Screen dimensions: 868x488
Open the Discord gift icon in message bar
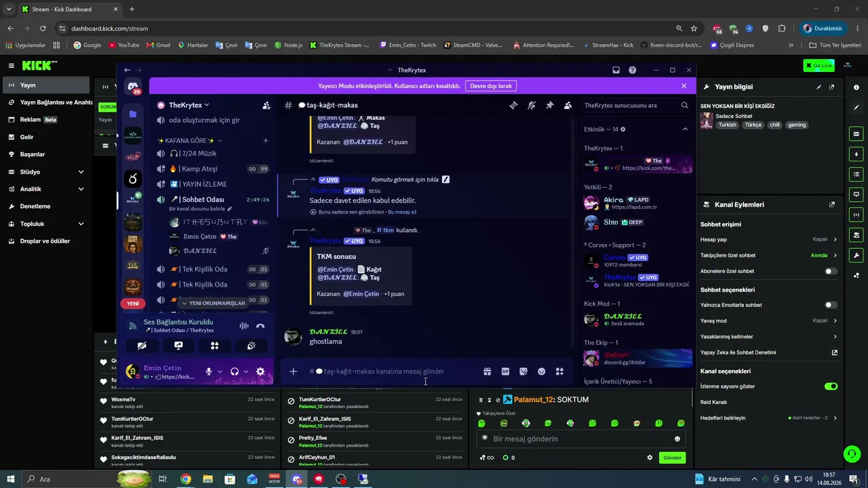tap(487, 371)
